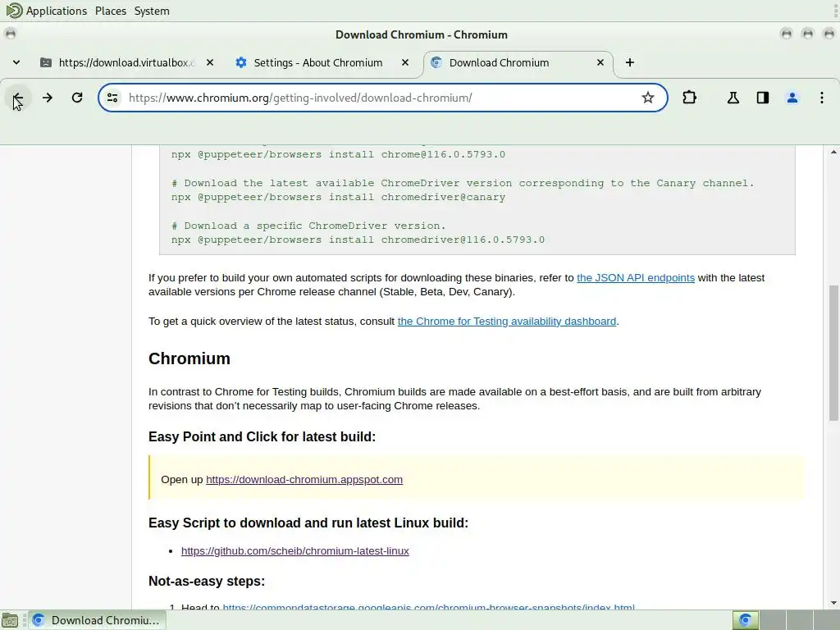Open the Extensions puzzle icon
Screen dimensions: 840x630
click(689, 98)
